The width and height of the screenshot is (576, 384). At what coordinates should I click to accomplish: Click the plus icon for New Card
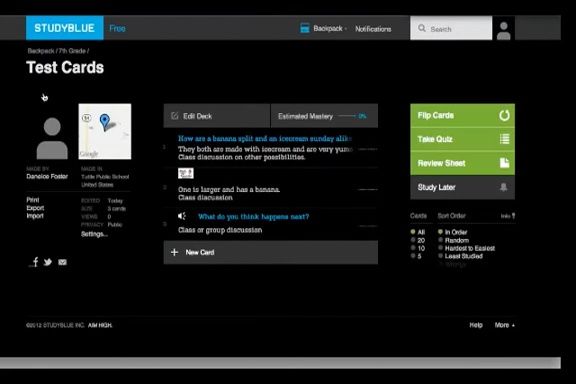pos(174,252)
